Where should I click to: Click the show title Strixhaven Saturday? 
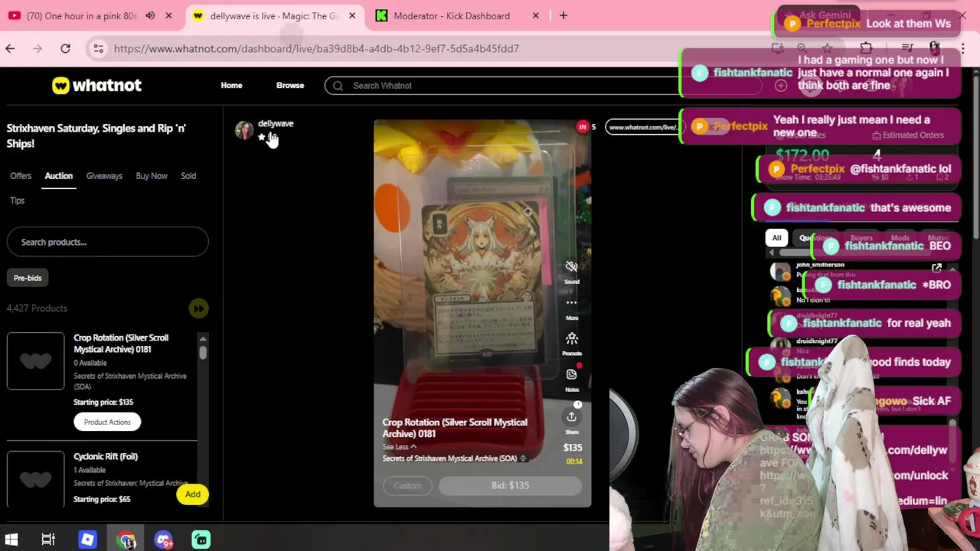96,135
